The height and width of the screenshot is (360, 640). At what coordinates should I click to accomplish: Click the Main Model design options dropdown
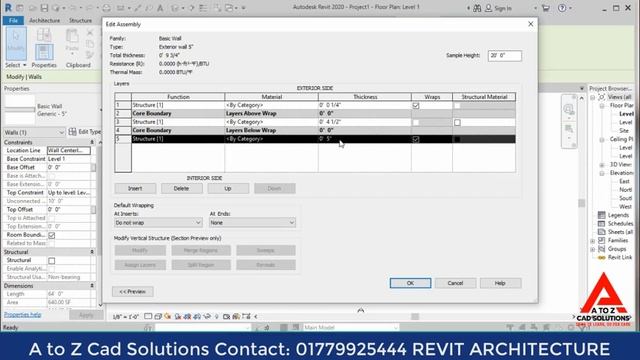[x=351, y=327]
